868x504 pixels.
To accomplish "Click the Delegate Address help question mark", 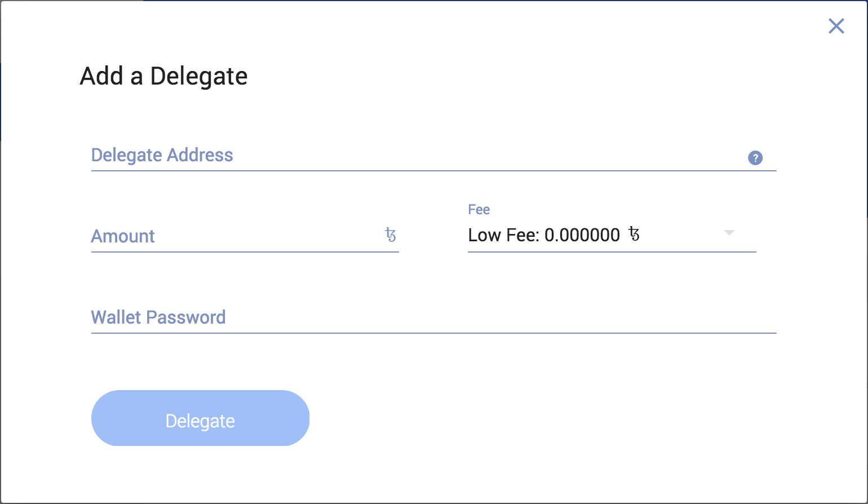I will (755, 158).
